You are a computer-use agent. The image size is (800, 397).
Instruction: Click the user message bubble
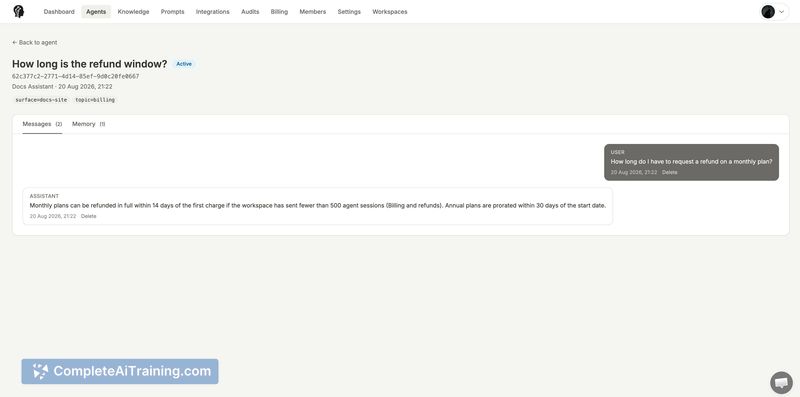[691, 162]
